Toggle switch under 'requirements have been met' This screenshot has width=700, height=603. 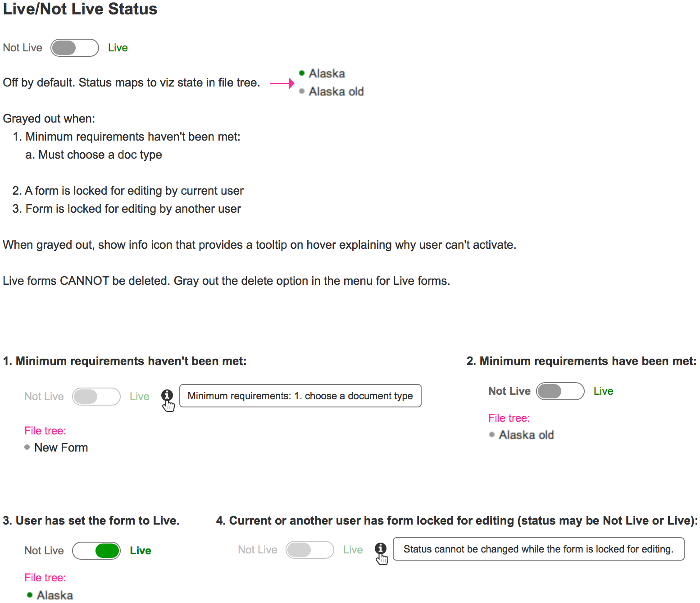pyautogui.click(x=560, y=391)
